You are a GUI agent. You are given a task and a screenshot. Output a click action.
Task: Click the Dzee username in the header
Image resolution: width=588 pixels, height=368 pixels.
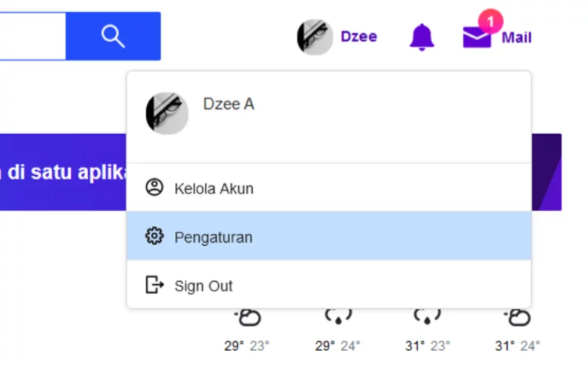click(x=359, y=37)
